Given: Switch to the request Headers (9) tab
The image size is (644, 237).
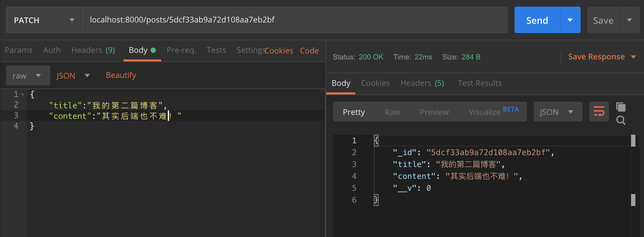Looking at the screenshot, I should (93, 50).
